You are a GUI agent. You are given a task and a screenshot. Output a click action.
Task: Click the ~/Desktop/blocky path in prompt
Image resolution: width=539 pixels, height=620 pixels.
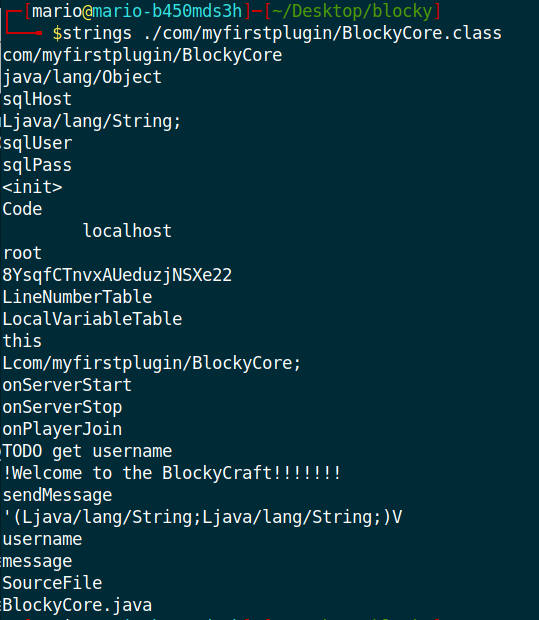pos(352,11)
